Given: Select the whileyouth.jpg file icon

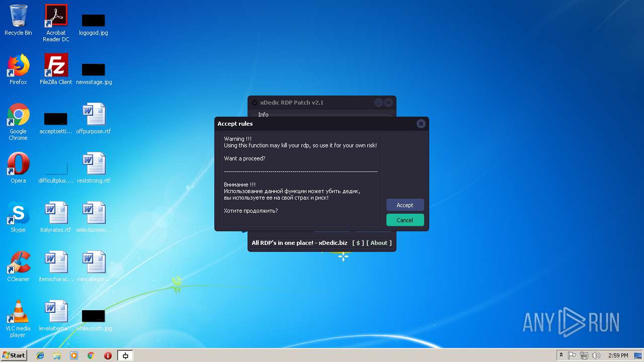Looking at the screenshot, I should click(94, 321).
